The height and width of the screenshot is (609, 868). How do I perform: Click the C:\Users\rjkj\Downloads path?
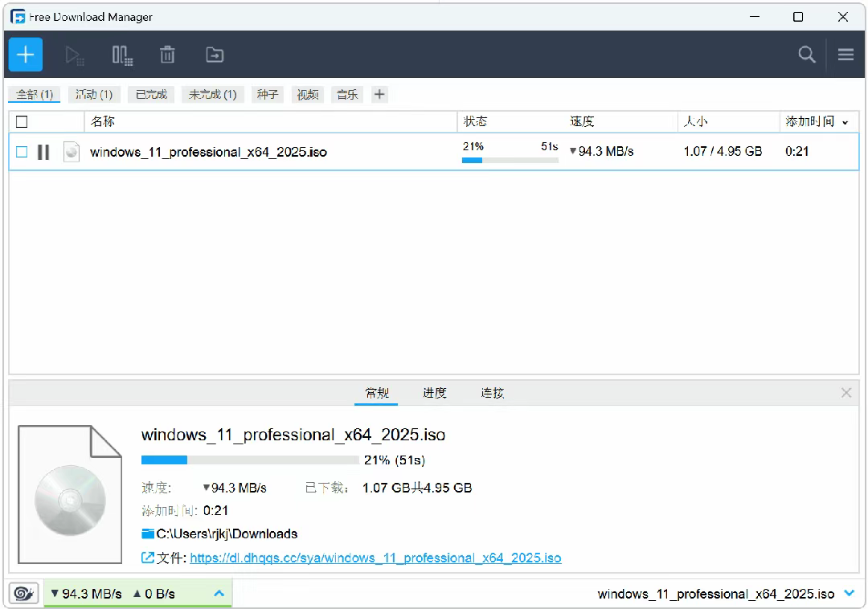227,533
